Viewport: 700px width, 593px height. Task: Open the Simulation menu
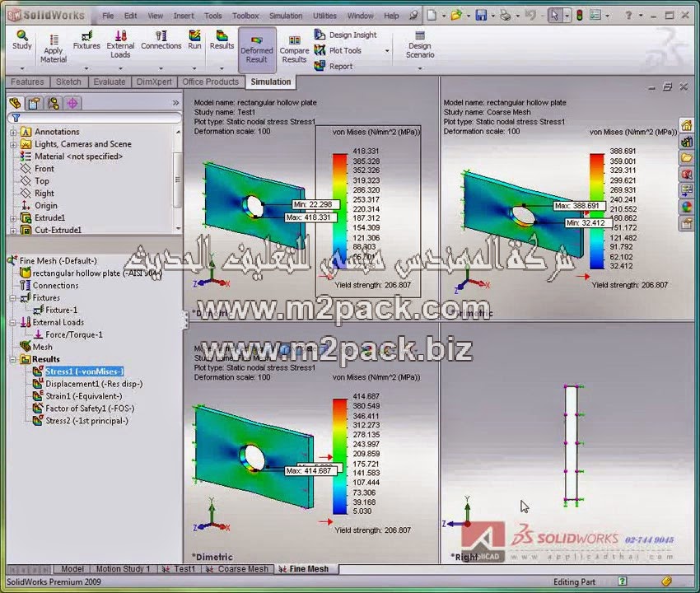tap(286, 16)
